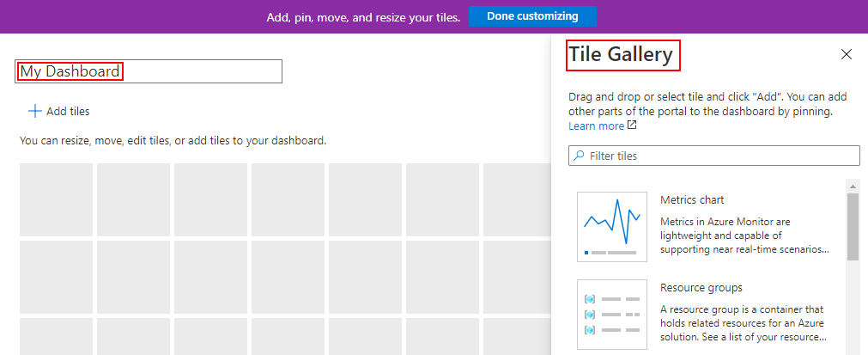
Task: Click the Metrics chart title text
Action: (x=692, y=200)
